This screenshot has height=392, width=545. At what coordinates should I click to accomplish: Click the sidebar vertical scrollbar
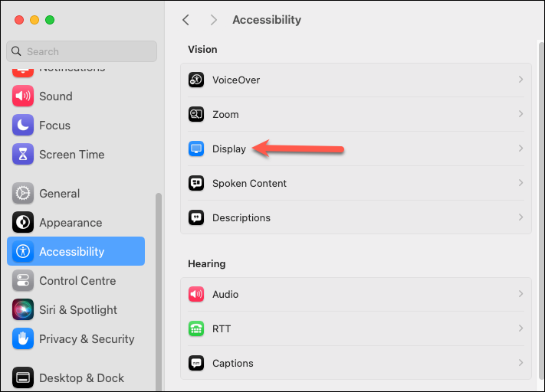point(159,291)
